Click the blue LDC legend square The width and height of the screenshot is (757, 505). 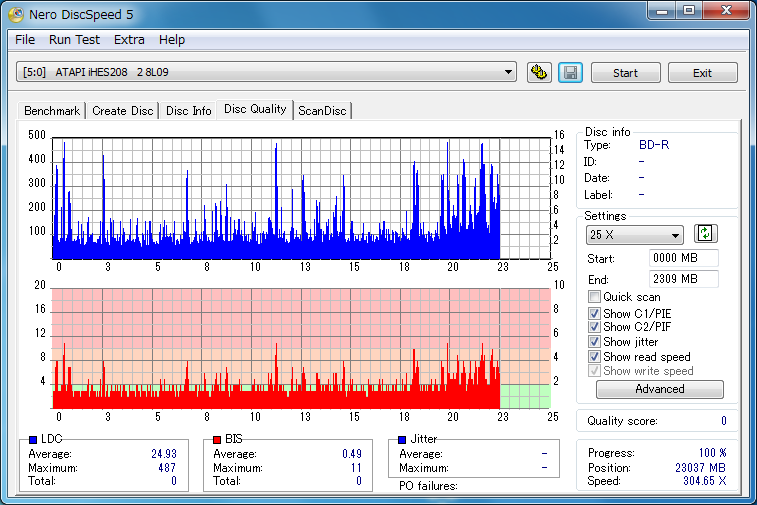coord(33,439)
